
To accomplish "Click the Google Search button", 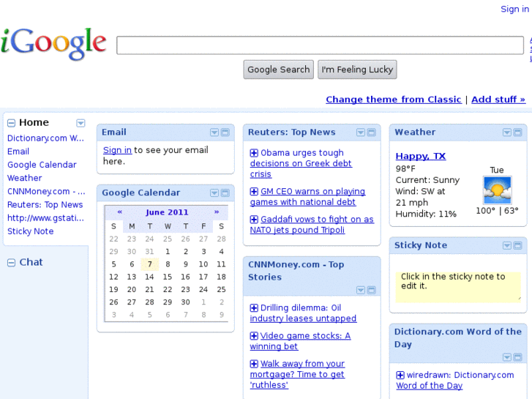I will coord(279,70).
